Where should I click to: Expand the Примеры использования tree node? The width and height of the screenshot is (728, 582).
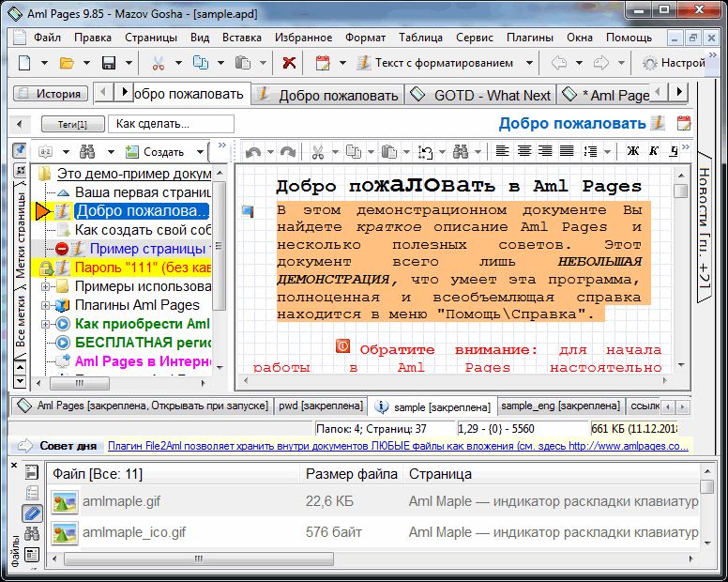(45, 286)
